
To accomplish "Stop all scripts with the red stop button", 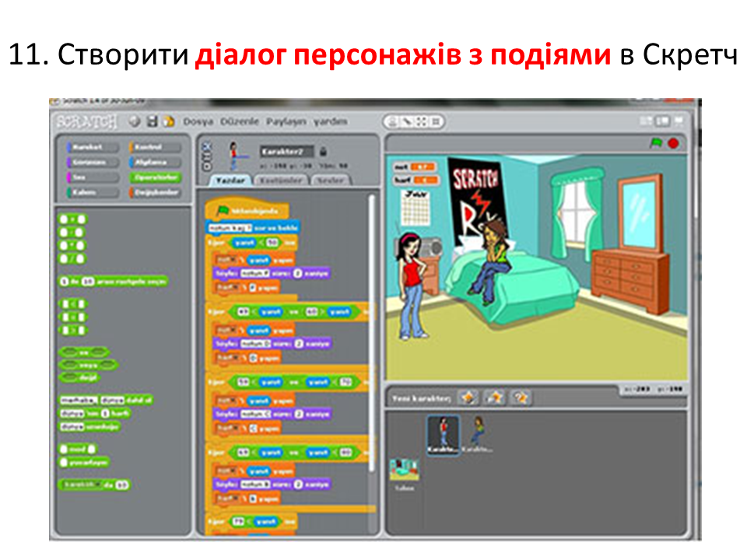I will (674, 143).
